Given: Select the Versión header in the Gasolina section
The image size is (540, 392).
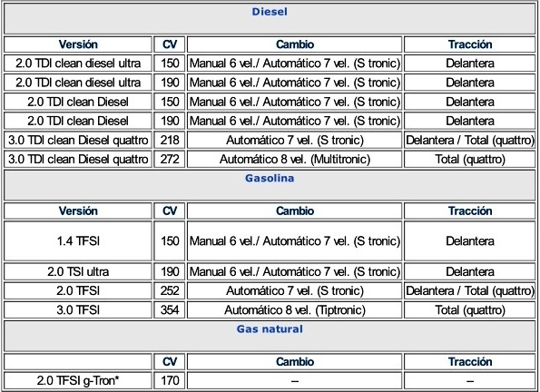Looking at the screenshot, I should 78,211.
